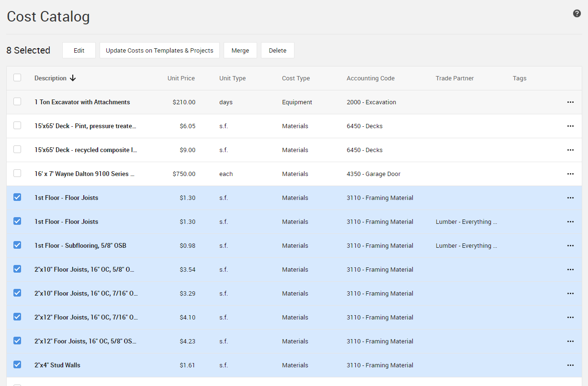Click three-dot menu for Subflooring 5/8" OSB row
The image size is (588, 386).
[570, 246]
